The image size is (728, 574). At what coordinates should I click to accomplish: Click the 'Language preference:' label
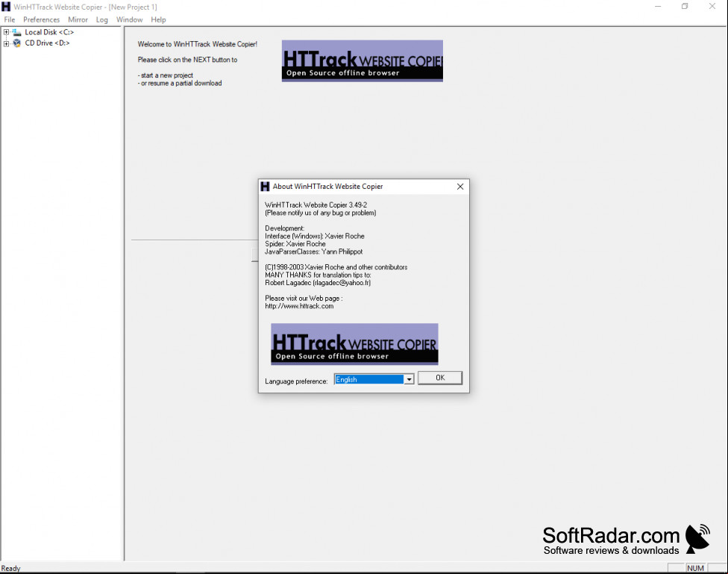[296, 381]
